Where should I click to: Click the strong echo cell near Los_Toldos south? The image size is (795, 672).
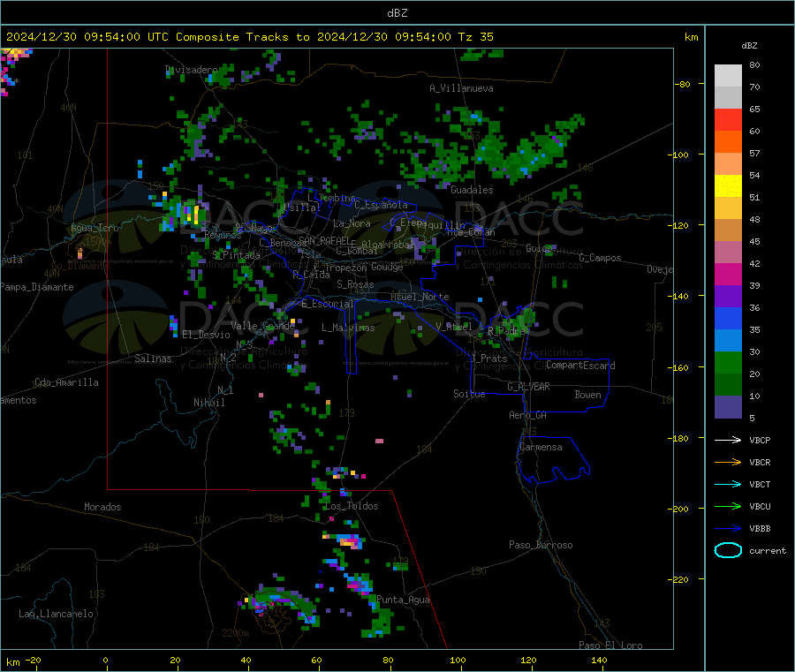point(349,540)
